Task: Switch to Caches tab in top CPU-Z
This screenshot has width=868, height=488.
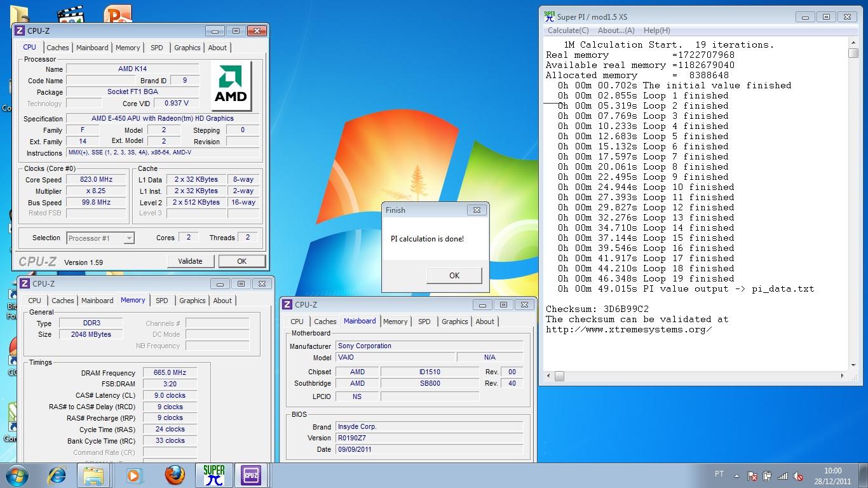Action: coord(57,48)
